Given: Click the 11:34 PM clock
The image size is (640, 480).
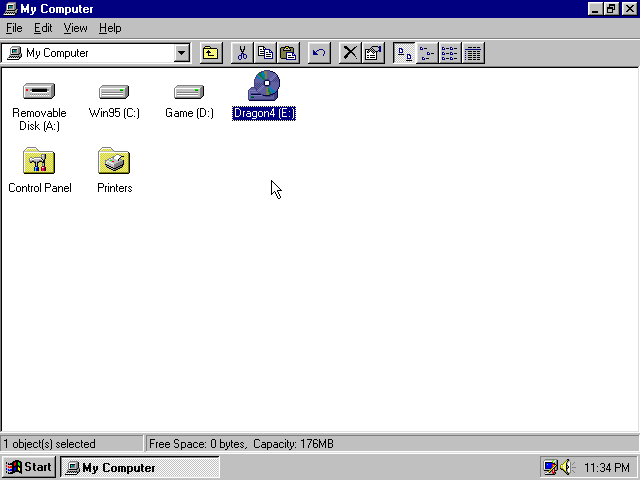Looking at the screenshot, I should pyautogui.click(x=607, y=467).
